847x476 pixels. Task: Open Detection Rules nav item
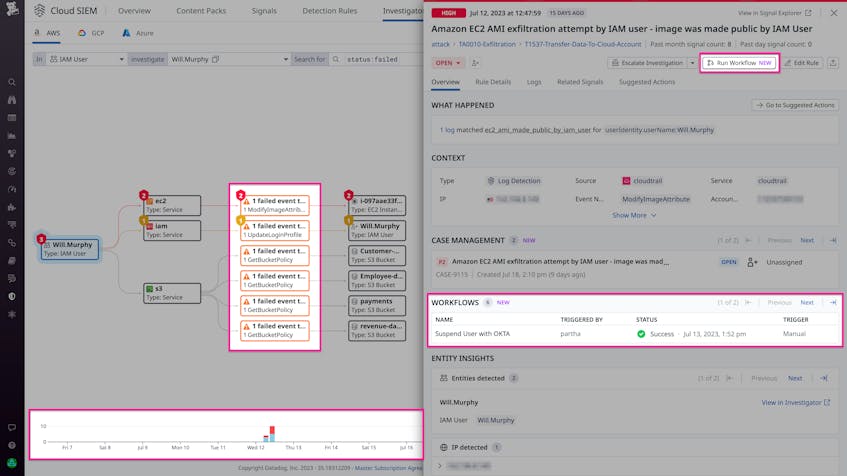coord(330,11)
